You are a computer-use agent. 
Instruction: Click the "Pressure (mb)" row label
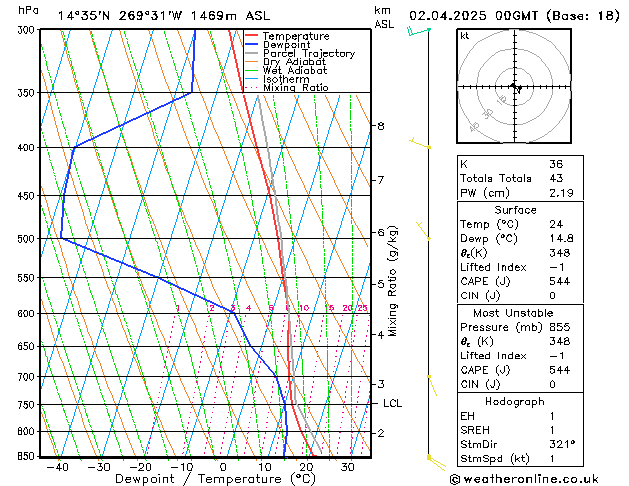point(501,327)
